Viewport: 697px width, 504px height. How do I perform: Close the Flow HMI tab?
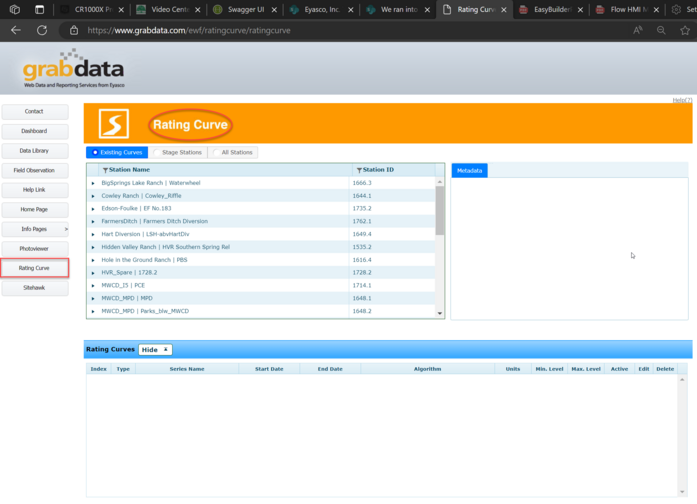tap(656, 10)
